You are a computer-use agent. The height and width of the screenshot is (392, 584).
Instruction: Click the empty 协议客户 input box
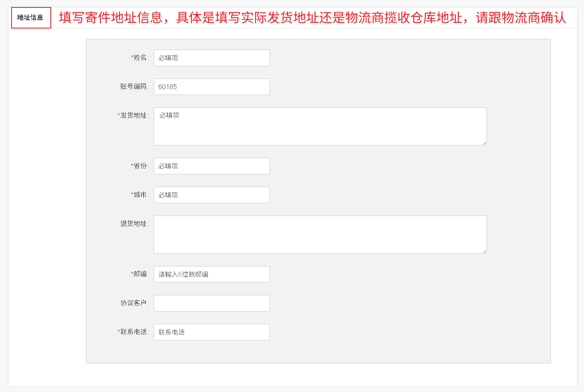click(212, 303)
